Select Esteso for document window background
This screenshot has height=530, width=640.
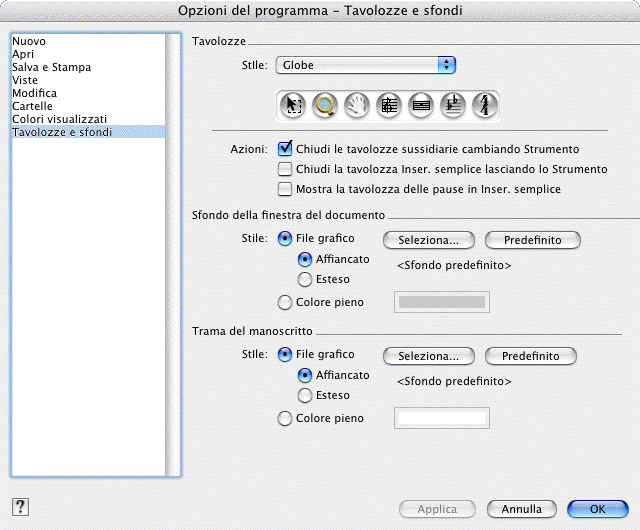pyautogui.click(x=305, y=280)
